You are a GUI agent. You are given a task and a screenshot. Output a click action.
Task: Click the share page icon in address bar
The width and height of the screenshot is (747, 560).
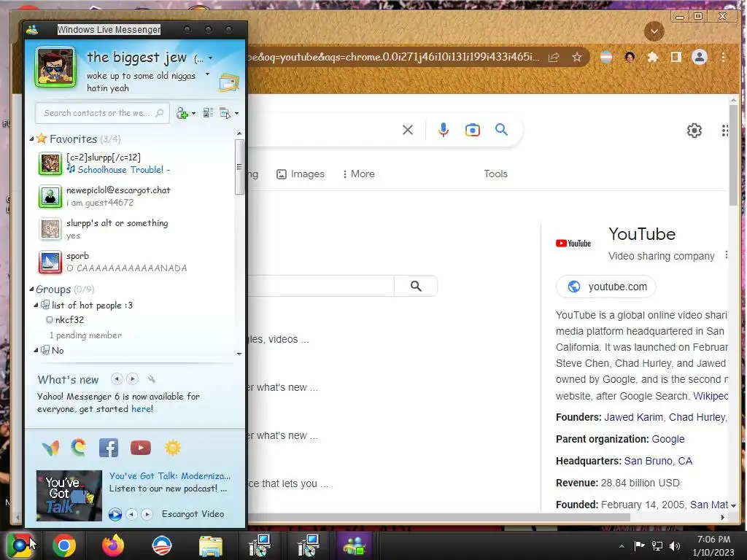(553, 58)
